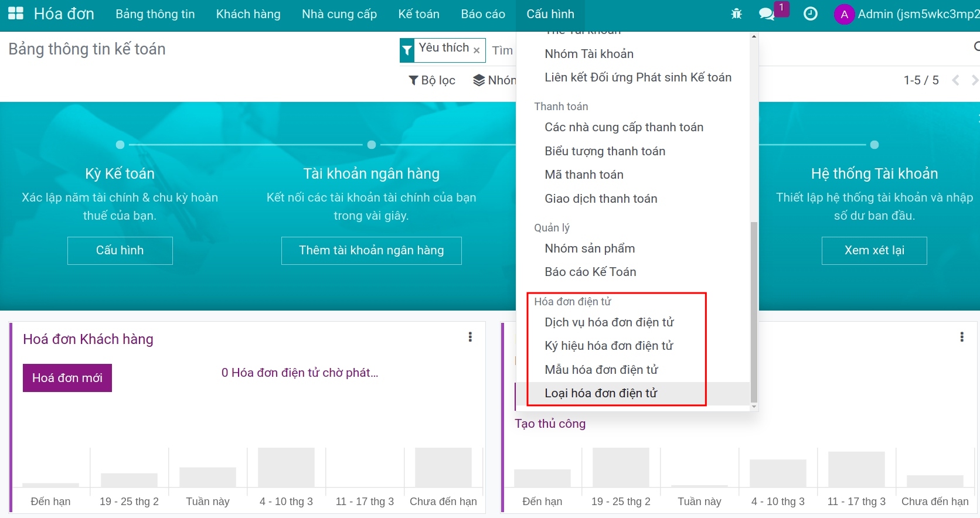
Task: Open the Khách hàng menu
Action: click(x=249, y=14)
